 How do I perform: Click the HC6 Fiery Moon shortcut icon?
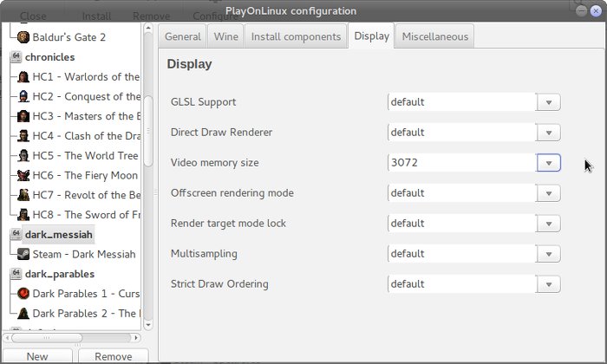23,175
